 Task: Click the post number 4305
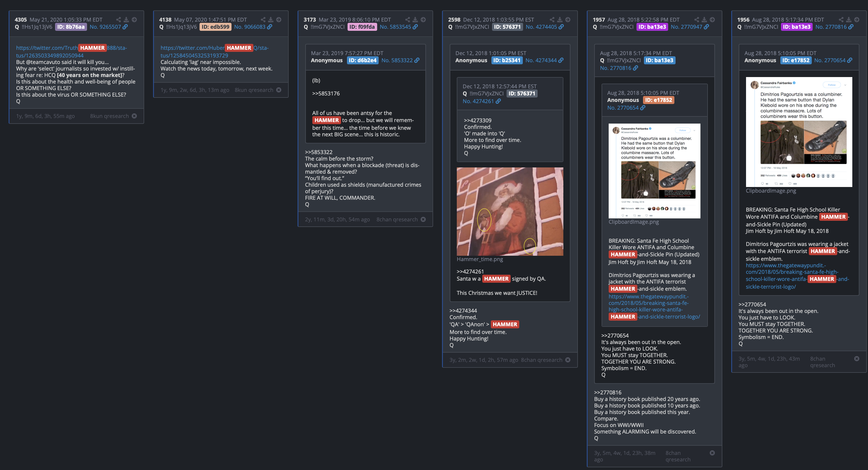click(20, 20)
